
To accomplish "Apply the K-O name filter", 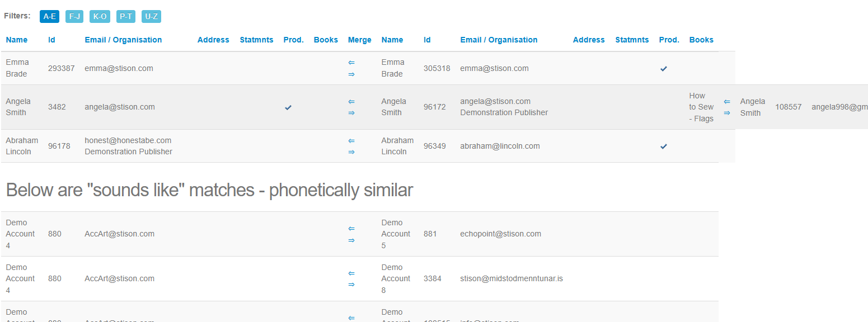I will point(100,16).
